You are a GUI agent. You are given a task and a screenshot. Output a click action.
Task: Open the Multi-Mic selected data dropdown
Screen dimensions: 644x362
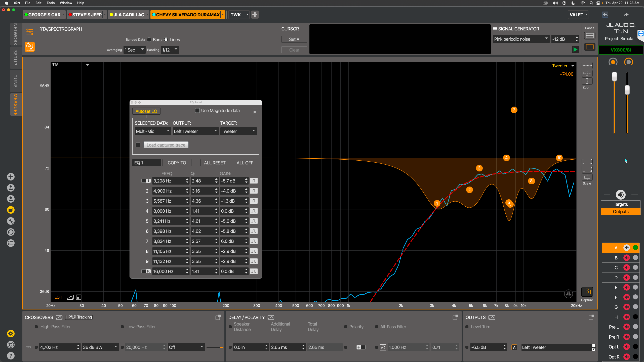point(153,131)
